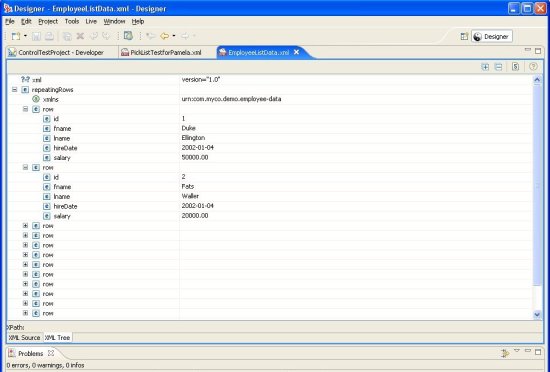Click the green publish toolbar icon

point(128,36)
